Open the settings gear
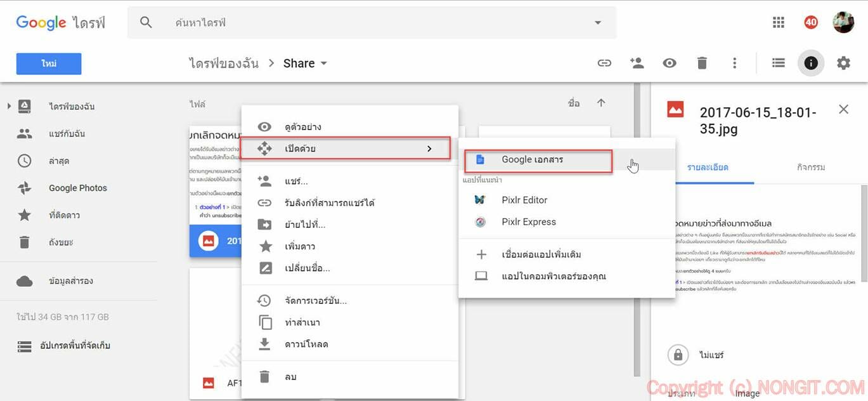This screenshot has width=868, height=401. [843, 63]
